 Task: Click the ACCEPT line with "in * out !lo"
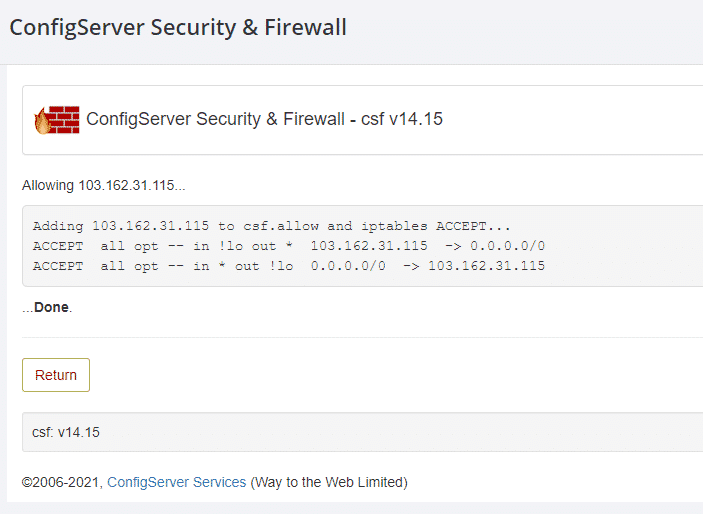point(288,266)
